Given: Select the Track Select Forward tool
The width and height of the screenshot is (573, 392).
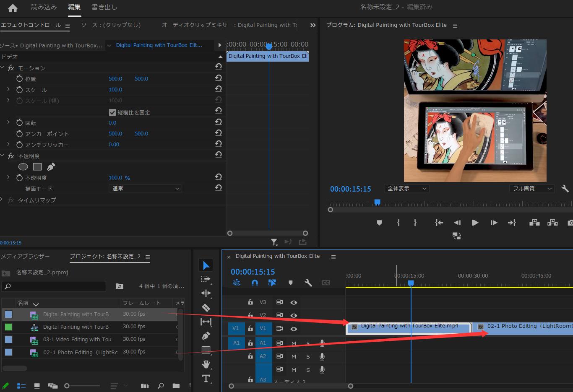Looking at the screenshot, I should 206,278.
